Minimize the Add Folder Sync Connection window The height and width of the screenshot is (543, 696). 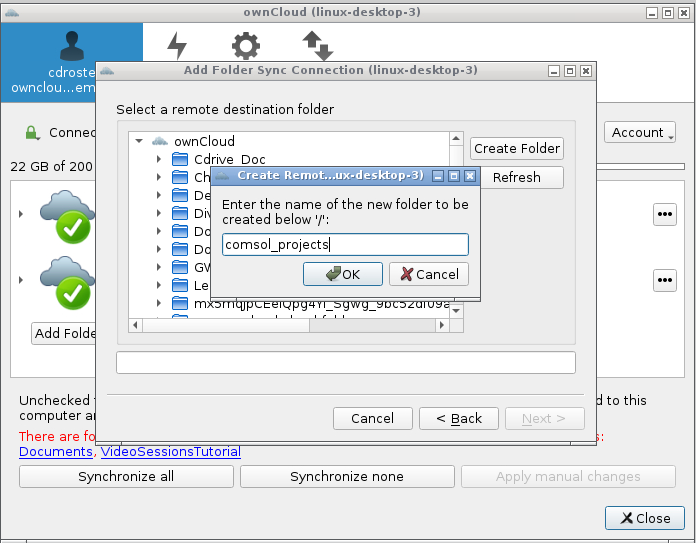554,71
